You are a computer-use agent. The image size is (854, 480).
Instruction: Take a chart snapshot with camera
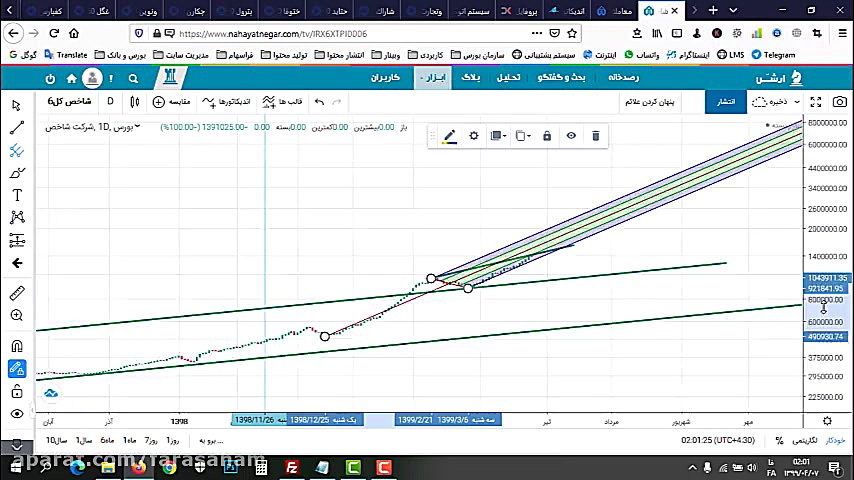(840, 102)
